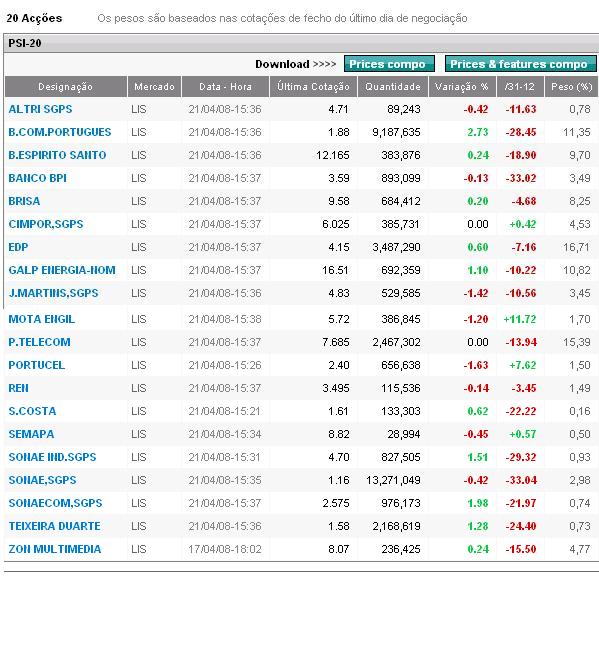Click the 20 Acções heading
This screenshot has height=667, width=599.
pos(34,18)
